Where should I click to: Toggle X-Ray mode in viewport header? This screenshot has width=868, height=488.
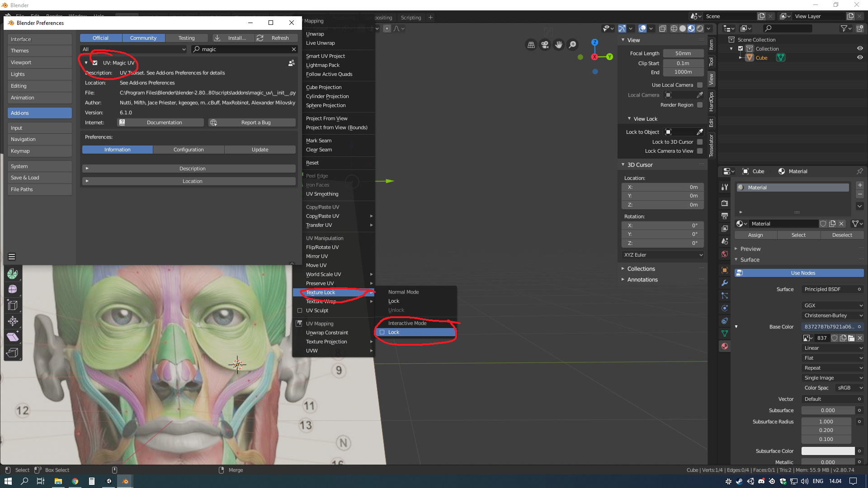663,28
